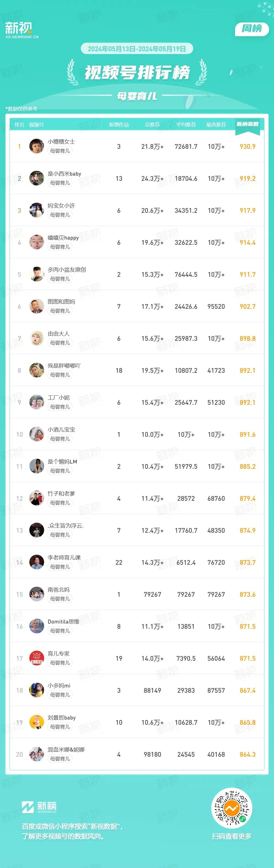Click the date range 2024年05月13日-2024年05月19日 label
The image size is (274, 868).
(x=137, y=49)
